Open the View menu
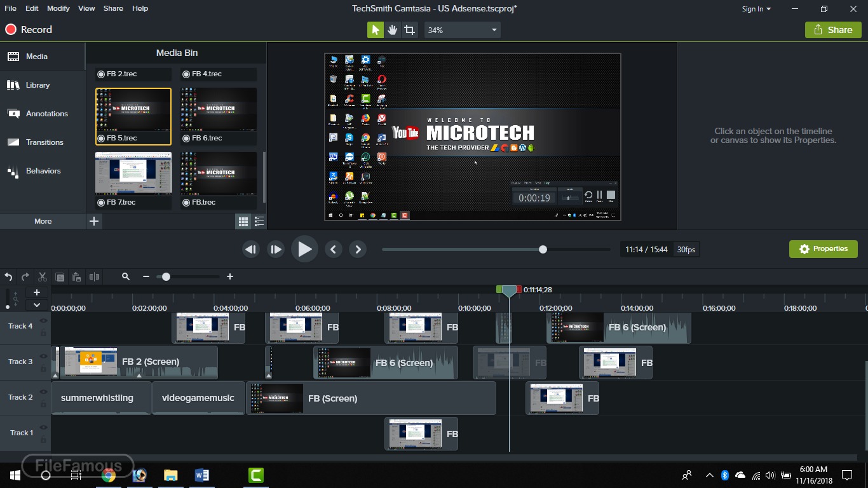 [86, 8]
